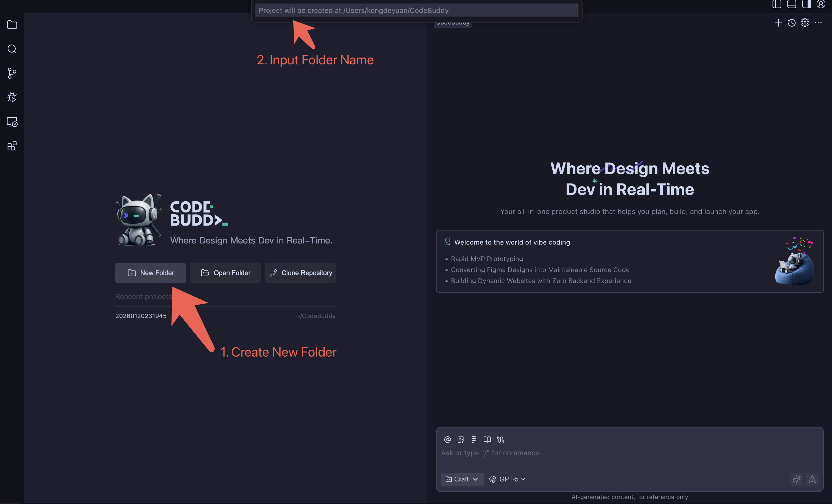Start a new chat with the plus icon
Image resolution: width=832 pixels, height=504 pixels.
[x=778, y=23]
